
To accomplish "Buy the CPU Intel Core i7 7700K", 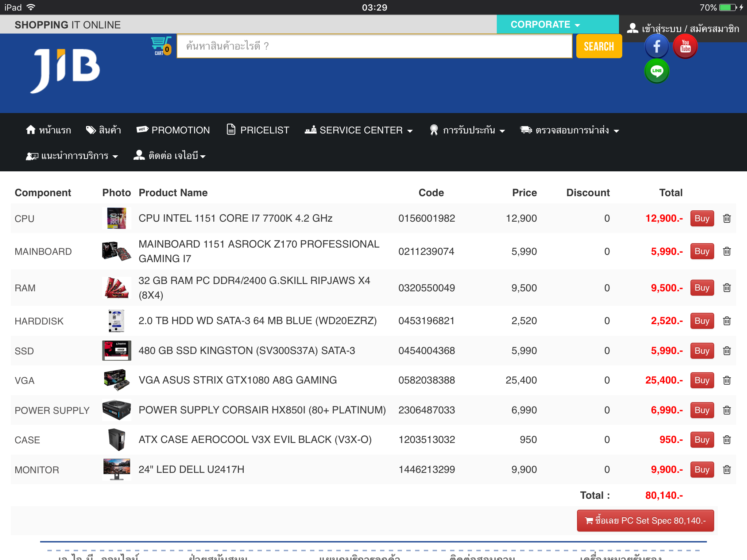I will tap(702, 218).
